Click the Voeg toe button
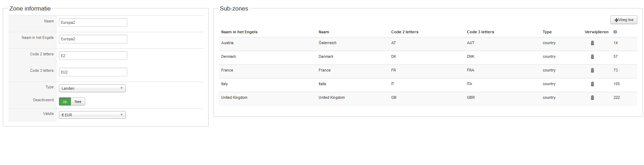Viewport: 644px width, 165px height. 624,20
